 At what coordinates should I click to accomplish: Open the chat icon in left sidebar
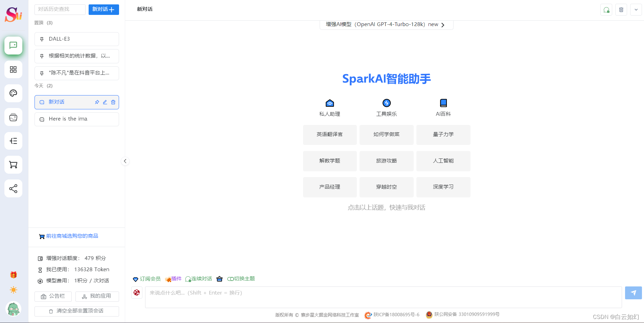pos(13,45)
